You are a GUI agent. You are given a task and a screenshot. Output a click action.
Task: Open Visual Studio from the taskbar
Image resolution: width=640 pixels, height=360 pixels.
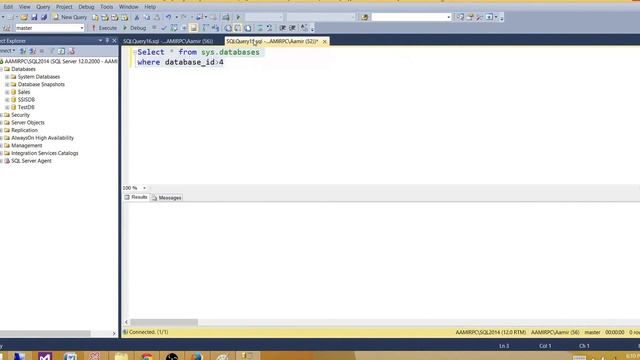45,356
